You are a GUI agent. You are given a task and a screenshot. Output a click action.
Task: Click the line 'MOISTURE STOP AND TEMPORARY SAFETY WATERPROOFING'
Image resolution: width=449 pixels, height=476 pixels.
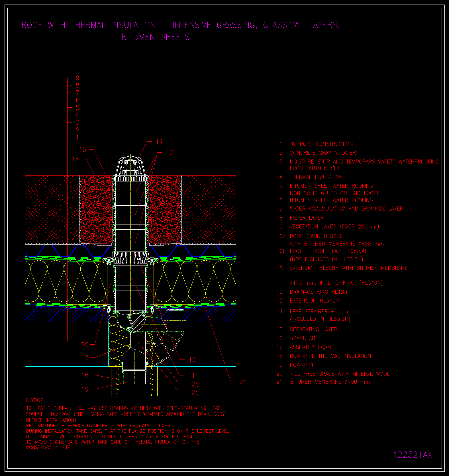[x=364, y=162]
